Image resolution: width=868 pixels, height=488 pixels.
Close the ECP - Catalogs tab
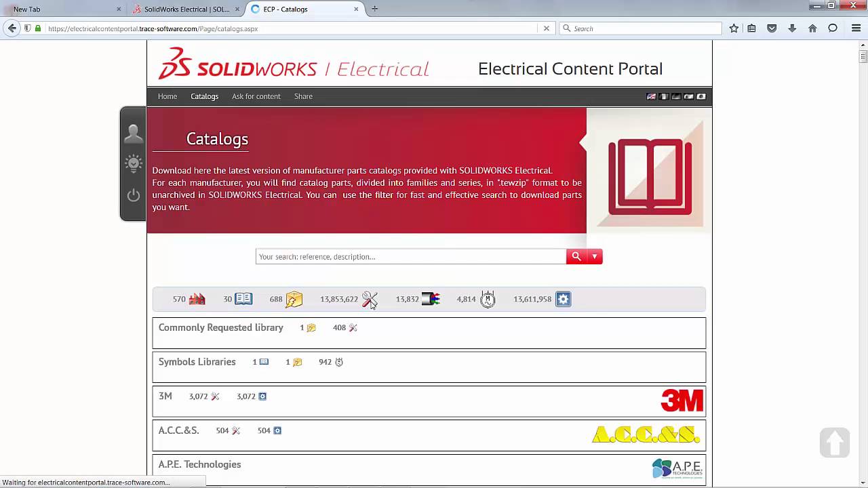356,9
